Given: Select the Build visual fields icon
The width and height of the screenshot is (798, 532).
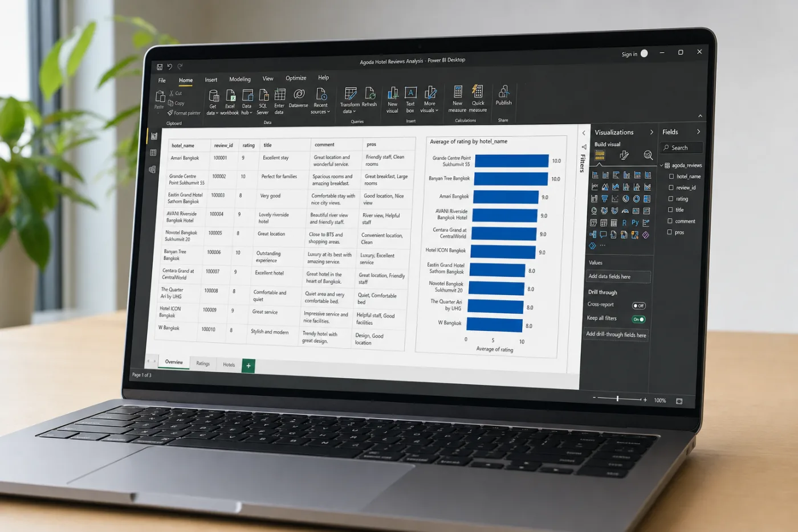Looking at the screenshot, I should 600,155.
